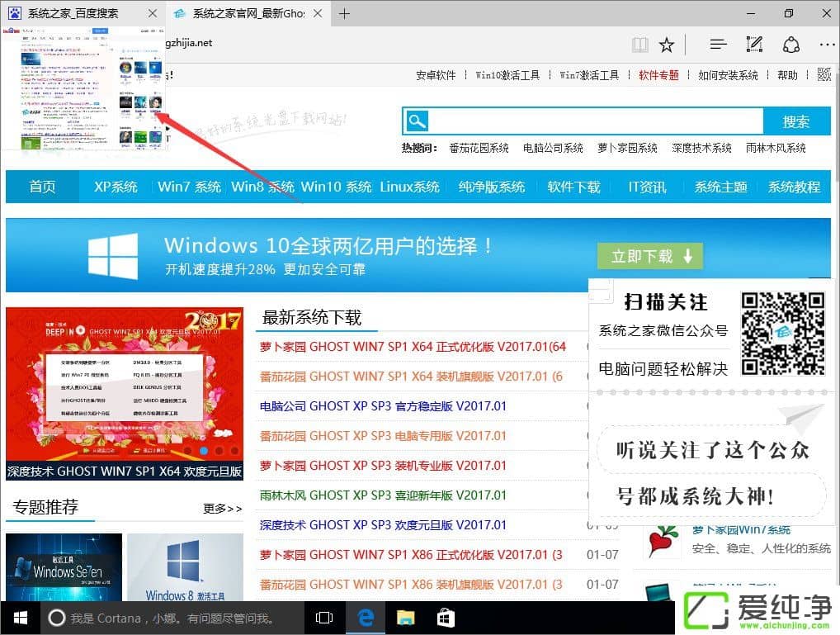Open the More actions (...) menu
The width and height of the screenshot is (840, 635).
coord(827,45)
